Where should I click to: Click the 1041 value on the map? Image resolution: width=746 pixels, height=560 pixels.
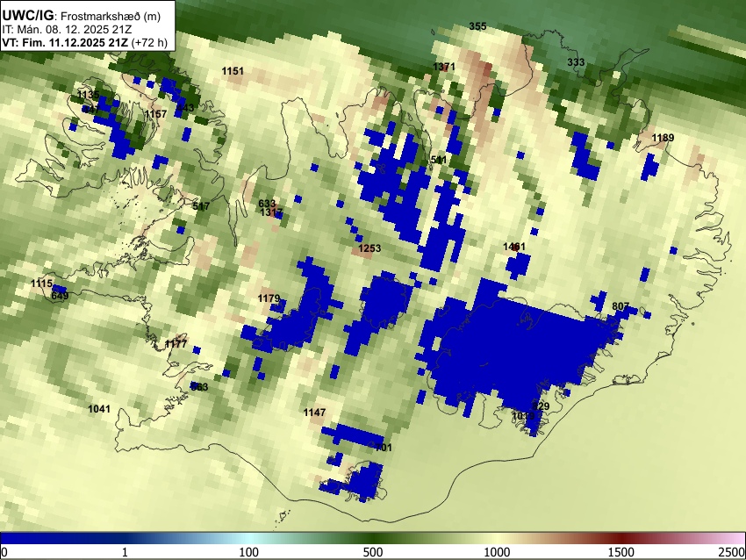pyautogui.click(x=99, y=409)
